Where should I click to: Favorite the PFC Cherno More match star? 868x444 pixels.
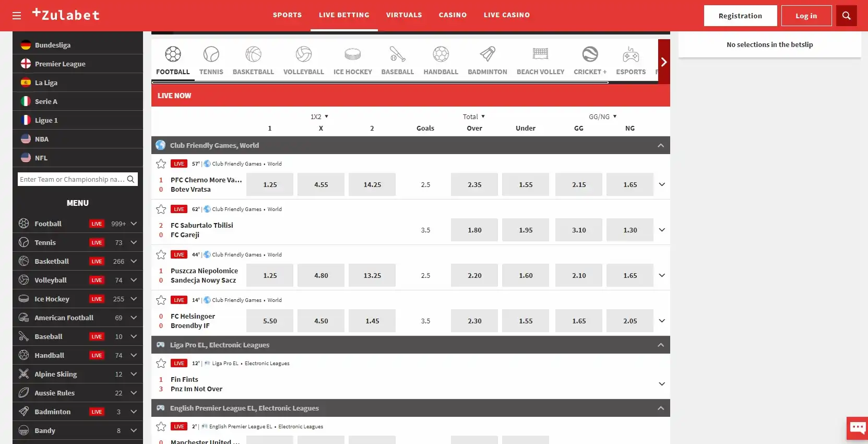click(161, 164)
